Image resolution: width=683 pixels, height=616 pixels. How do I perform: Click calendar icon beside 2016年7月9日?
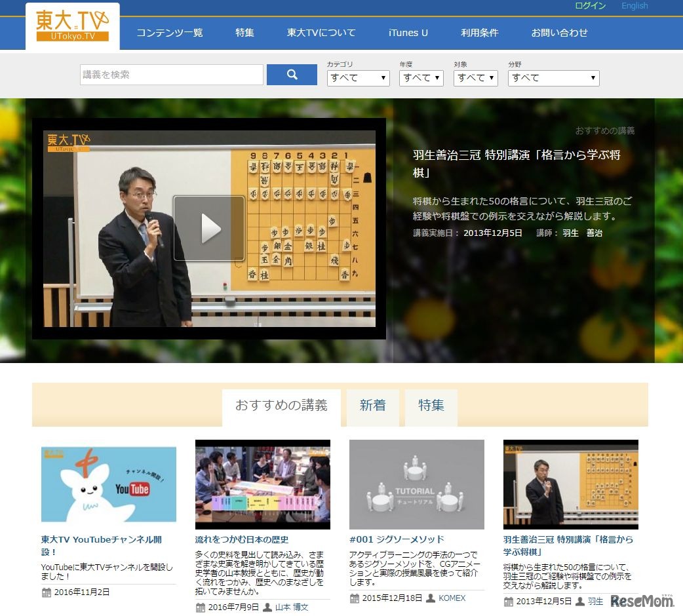click(201, 607)
